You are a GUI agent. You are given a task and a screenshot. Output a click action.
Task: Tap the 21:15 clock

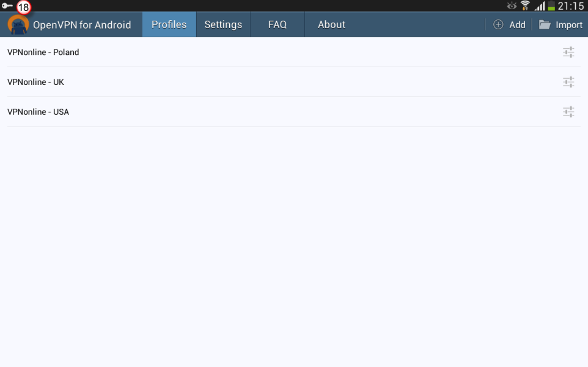pyautogui.click(x=570, y=6)
